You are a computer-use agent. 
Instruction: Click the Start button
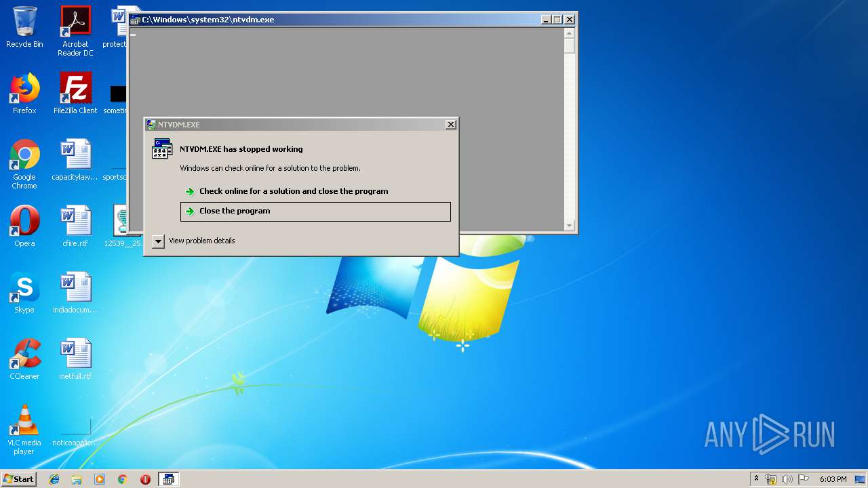click(19, 479)
